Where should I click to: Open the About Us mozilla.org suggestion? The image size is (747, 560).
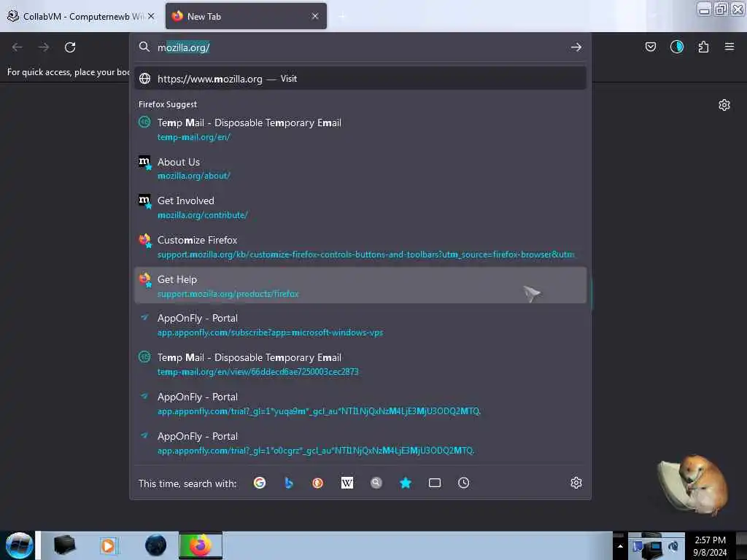pyautogui.click(x=360, y=168)
